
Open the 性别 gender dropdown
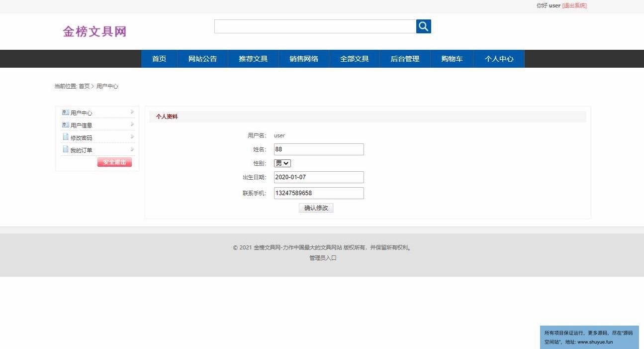coord(282,163)
